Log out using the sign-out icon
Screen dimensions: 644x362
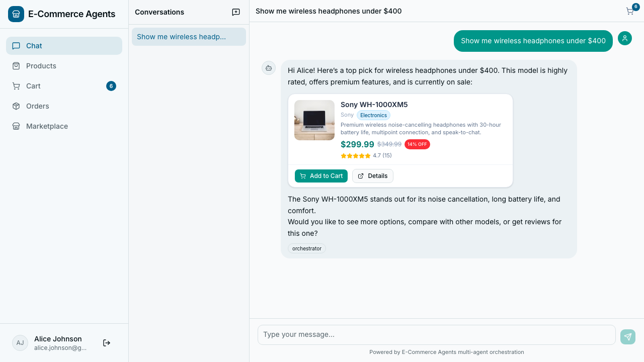(107, 343)
